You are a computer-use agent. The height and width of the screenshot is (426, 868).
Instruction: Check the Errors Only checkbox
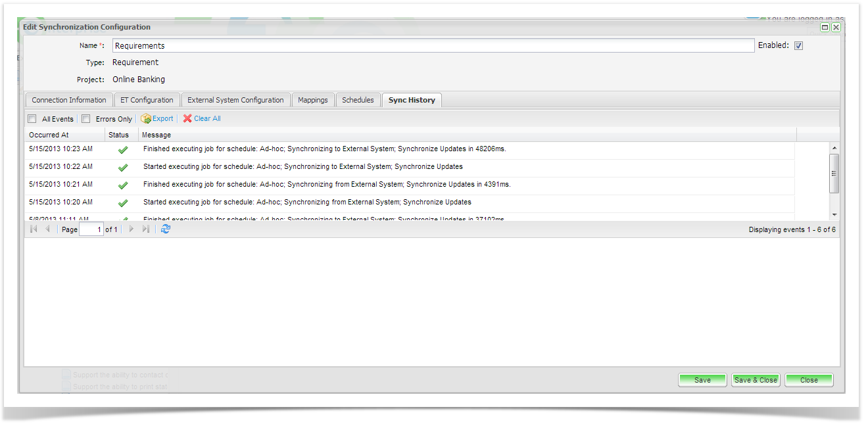[x=86, y=119]
